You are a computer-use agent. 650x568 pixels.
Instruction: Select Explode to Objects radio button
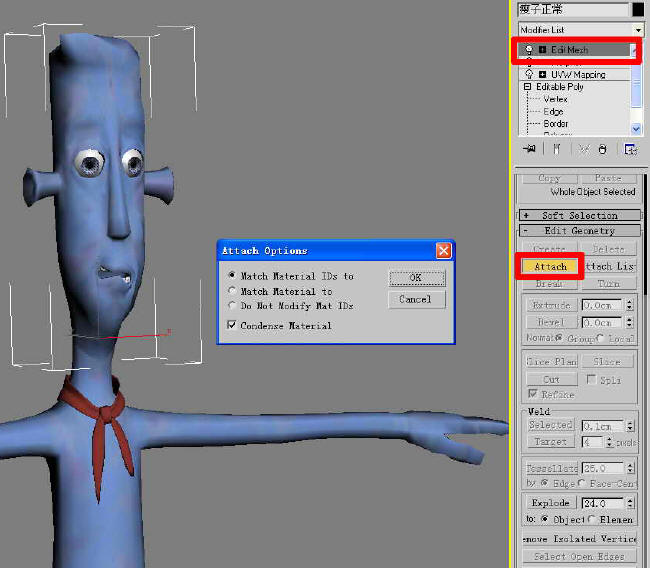point(545,519)
